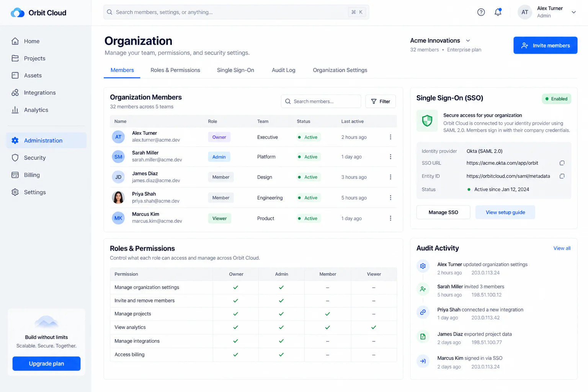Click the Active status for James Diaz
This screenshot has height=392, width=588.
(308, 177)
